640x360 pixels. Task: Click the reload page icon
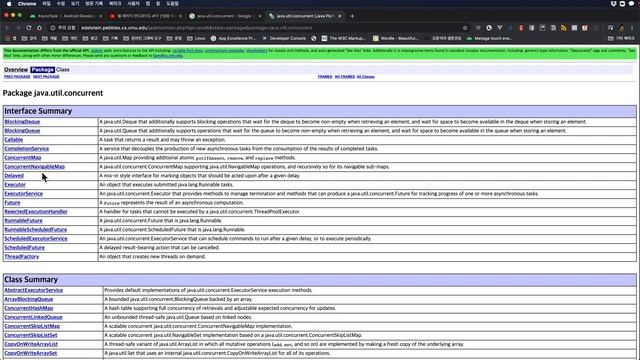click(x=29, y=28)
